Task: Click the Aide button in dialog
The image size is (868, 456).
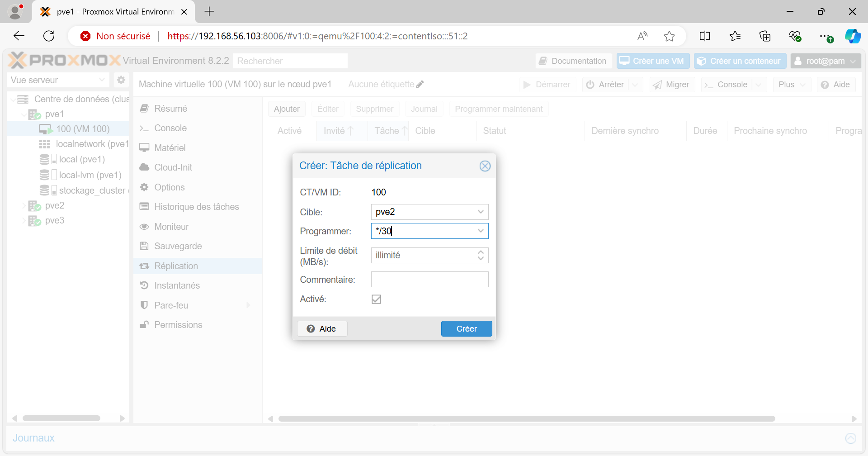Action: coord(322,329)
